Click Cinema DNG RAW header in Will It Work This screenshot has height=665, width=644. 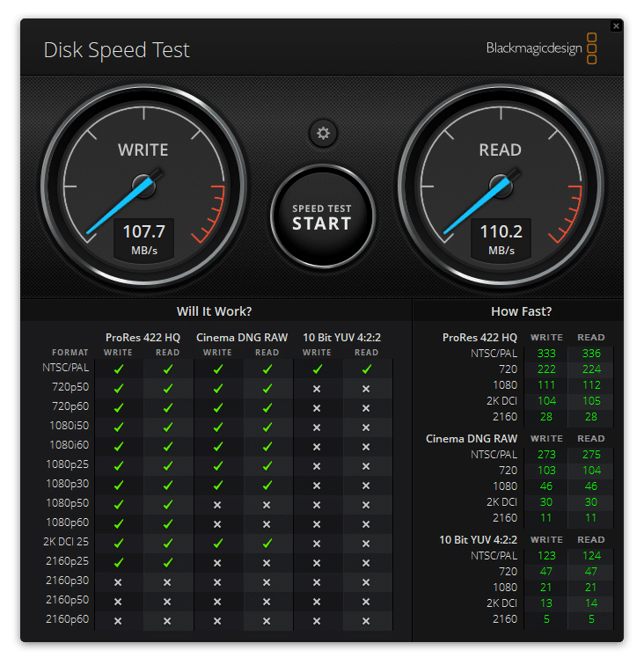coord(242,338)
